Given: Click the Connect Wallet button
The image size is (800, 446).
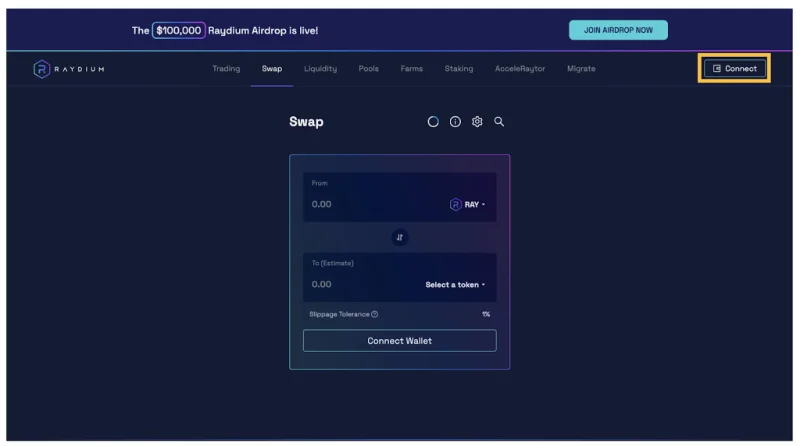Looking at the screenshot, I should [399, 340].
